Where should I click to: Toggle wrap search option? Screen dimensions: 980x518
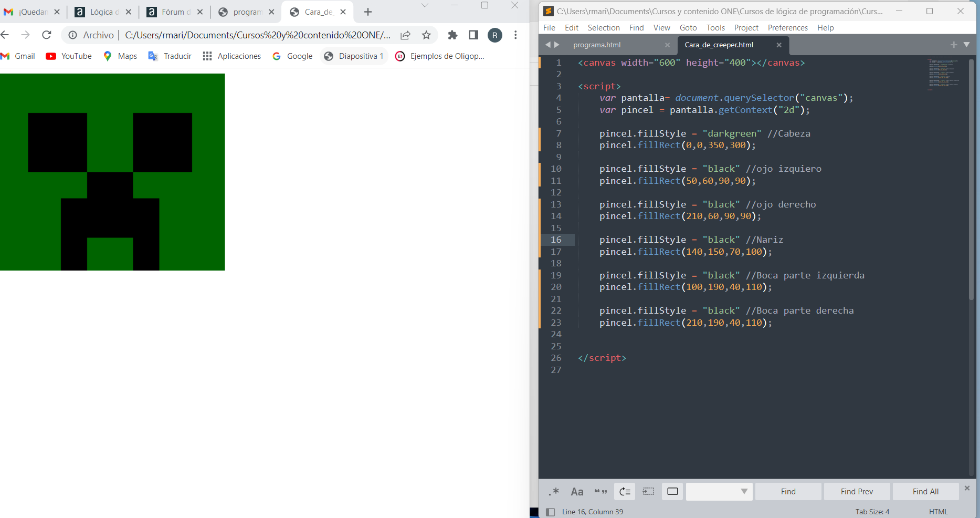625,492
